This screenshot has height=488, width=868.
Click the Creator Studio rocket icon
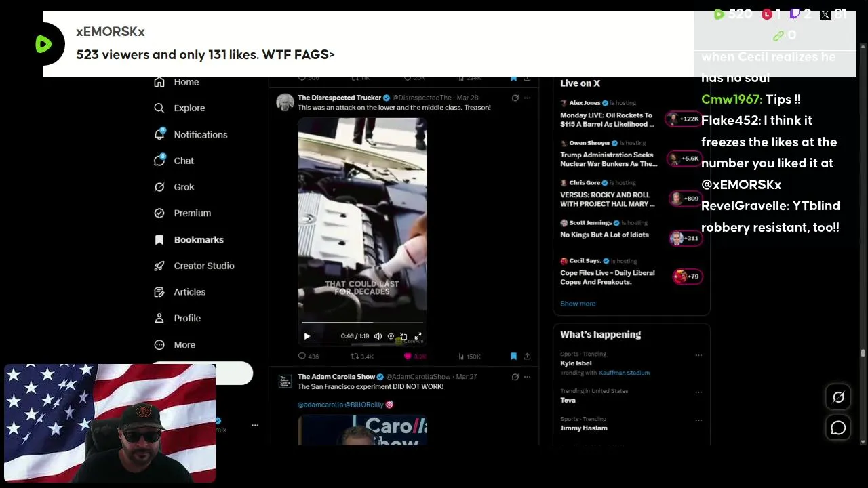(159, 266)
